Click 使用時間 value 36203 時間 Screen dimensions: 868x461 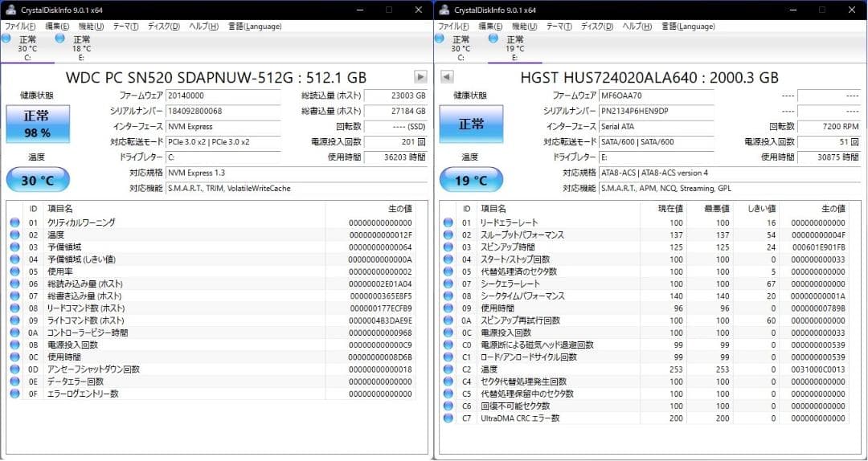click(x=395, y=157)
